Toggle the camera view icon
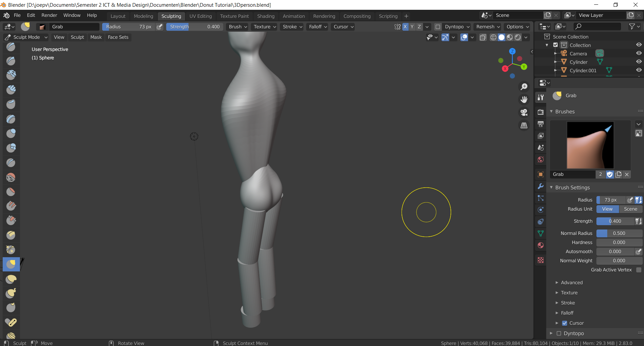 524,112
